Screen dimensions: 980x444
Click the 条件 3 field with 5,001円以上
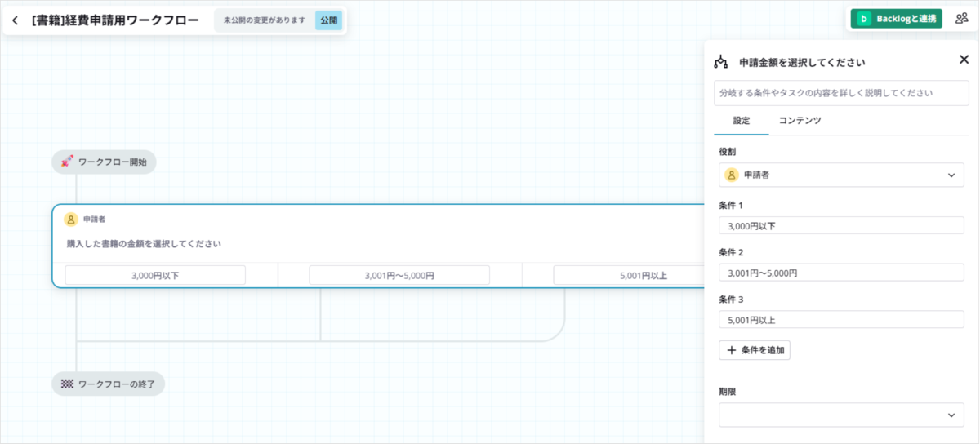click(x=841, y=320)
